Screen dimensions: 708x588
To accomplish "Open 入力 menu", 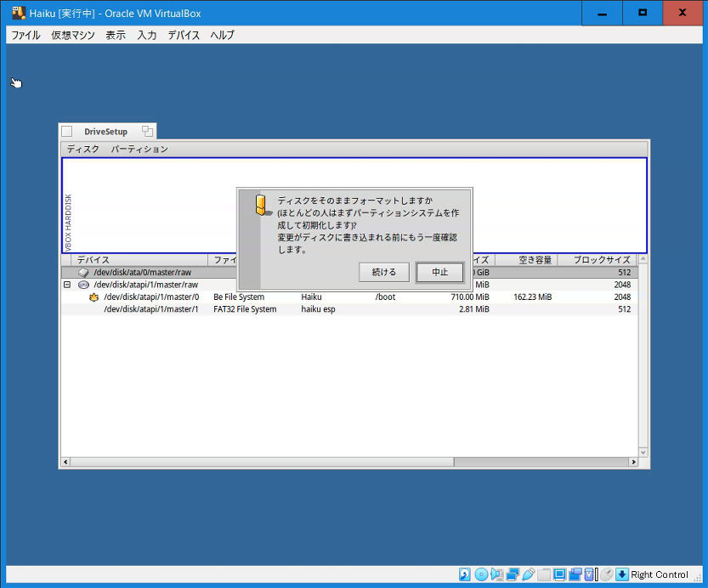I will [x=147, y=35].
